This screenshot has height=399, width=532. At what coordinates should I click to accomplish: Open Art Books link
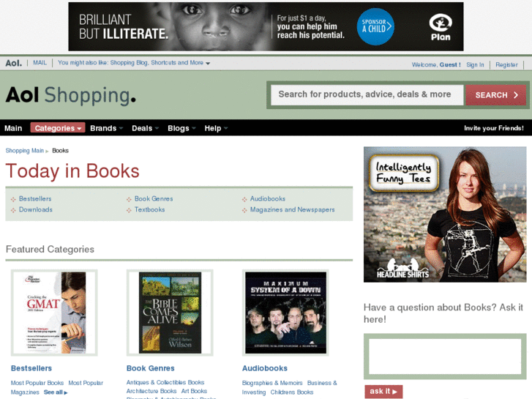pos(194,391)
